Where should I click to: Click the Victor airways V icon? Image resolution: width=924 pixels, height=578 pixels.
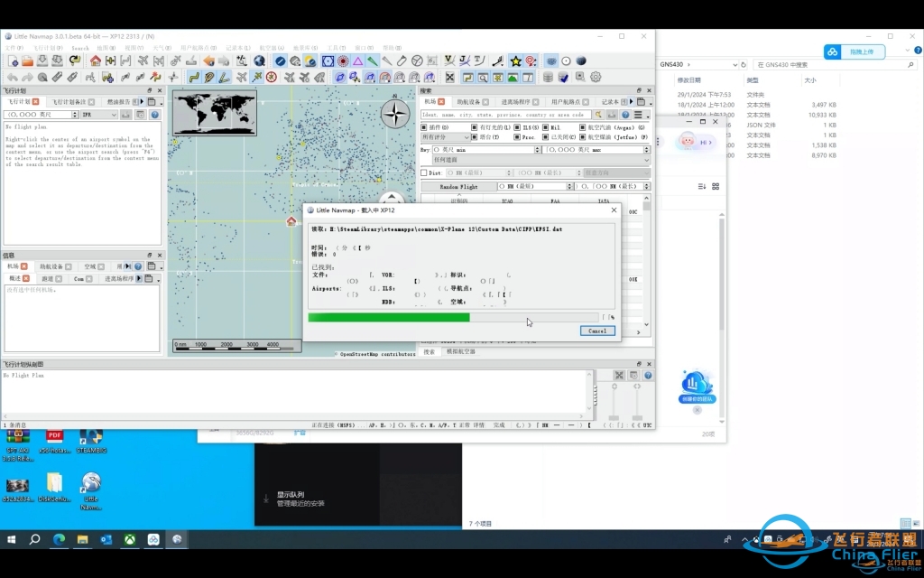tap(449, 61)
